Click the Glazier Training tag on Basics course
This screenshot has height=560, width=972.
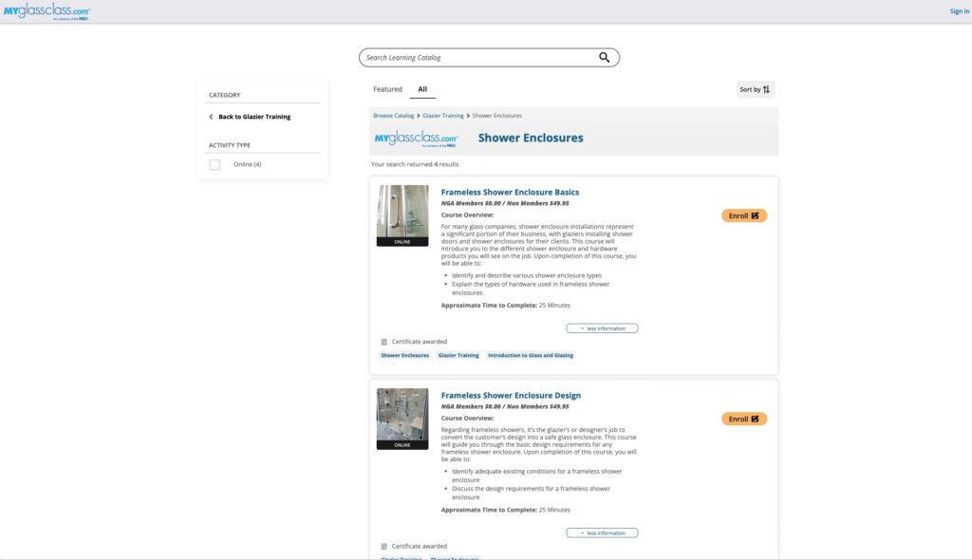click(458, 355)
